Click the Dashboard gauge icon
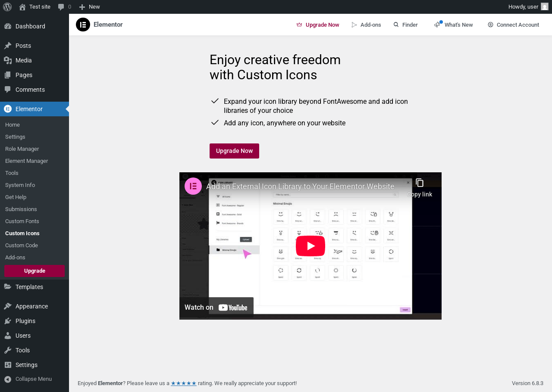Viewport: 552px width, 392px height. [x=8, y=26]
